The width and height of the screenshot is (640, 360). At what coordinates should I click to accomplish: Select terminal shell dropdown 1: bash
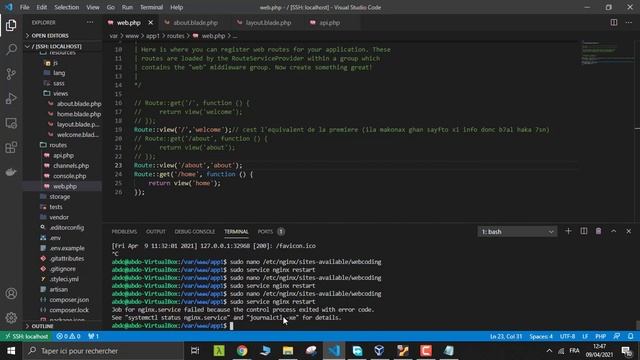click(x=517, y=232)
